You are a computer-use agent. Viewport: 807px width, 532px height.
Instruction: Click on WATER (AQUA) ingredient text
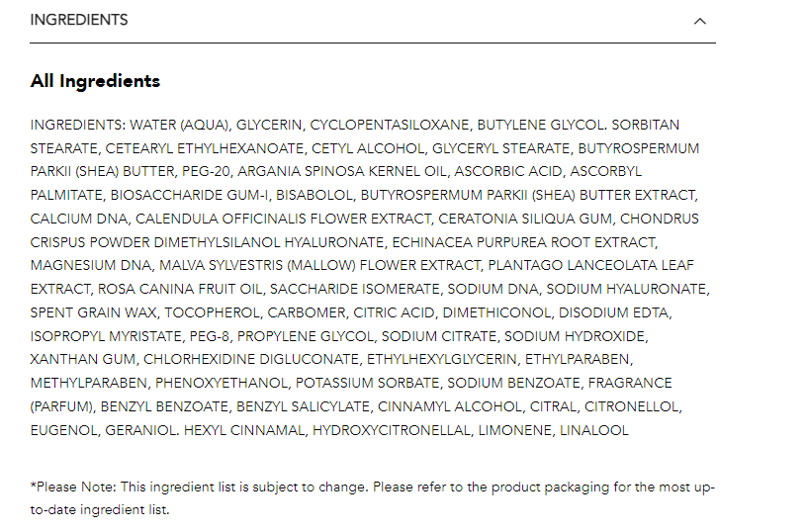coord(179,125)
